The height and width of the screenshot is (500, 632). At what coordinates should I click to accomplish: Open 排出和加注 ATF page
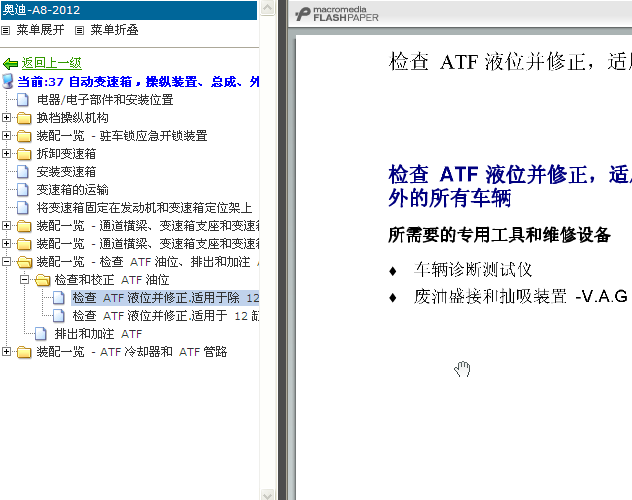coord(98,334)
